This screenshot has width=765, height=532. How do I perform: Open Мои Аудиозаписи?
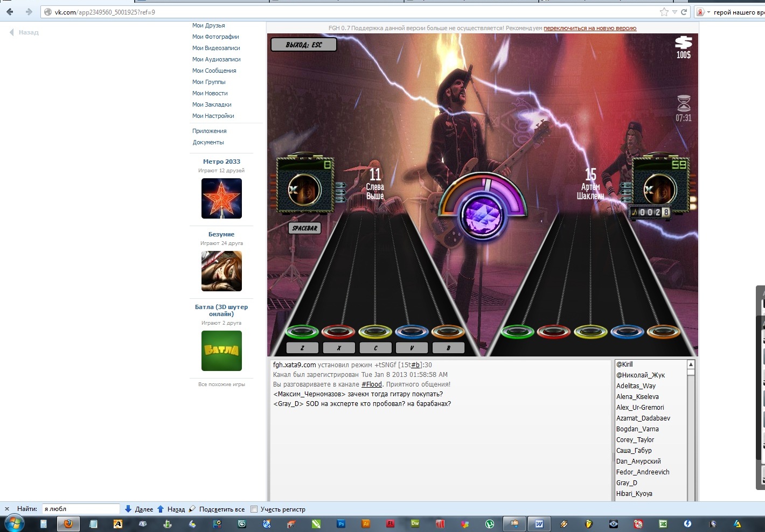pyautogui.click(x=217, y=59)
